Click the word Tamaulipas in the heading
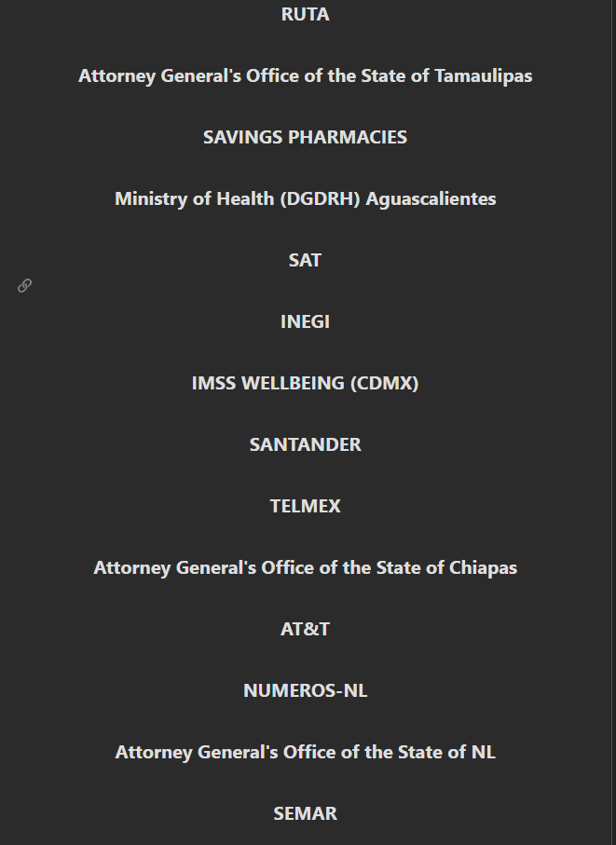Viewport: 616px width, 845px height. (x=484, y=76)
